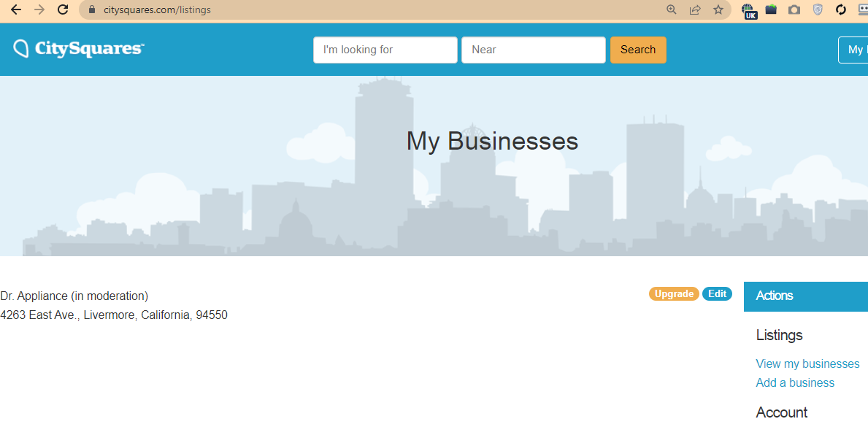Reload the page with the refresh icon
Image resolution: width=868 pixels, height=427 pixels.
[x=63, y=9]
